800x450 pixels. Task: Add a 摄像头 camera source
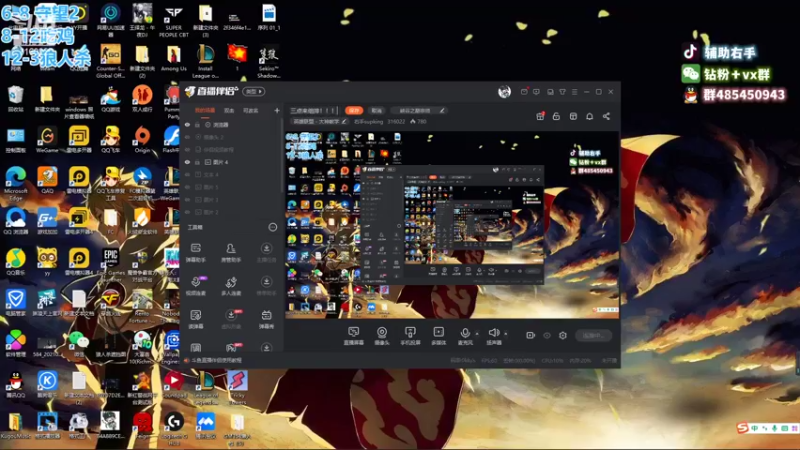(x=382, y=336)
